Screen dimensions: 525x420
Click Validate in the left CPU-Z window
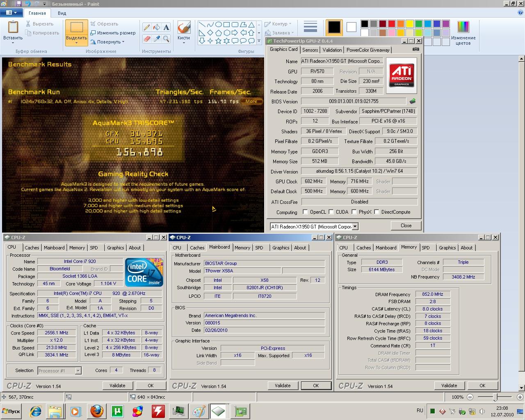click(x=117, y=386)
